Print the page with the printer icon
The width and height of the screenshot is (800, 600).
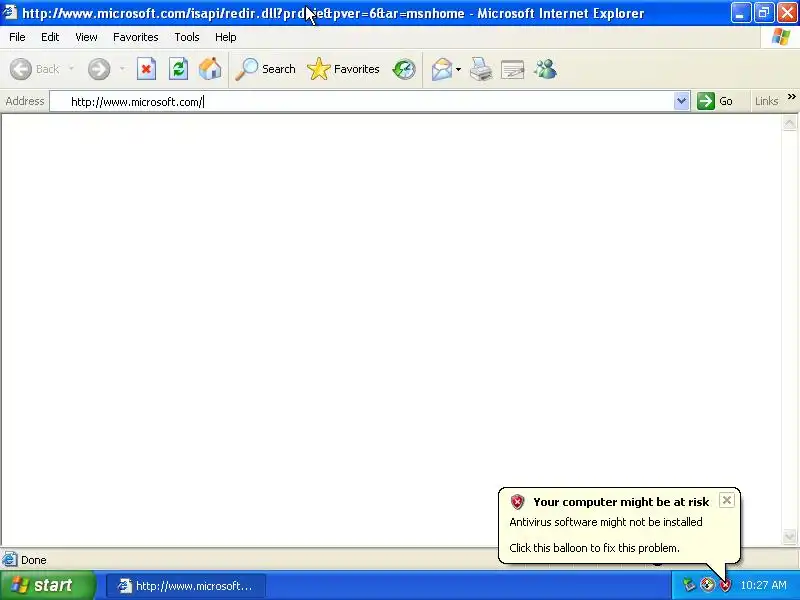tap(481, 69)
